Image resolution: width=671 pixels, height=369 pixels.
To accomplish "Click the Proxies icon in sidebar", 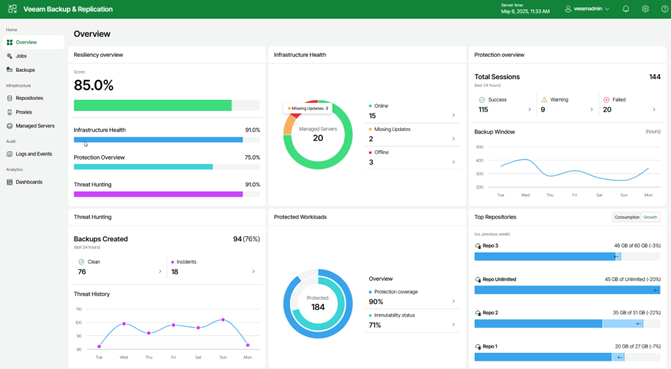I will pos(9,112).
